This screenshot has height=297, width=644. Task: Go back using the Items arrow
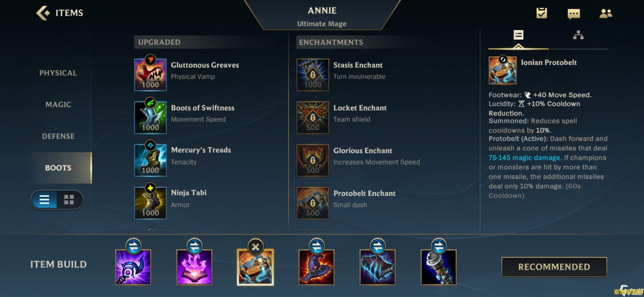coord(43,13)
